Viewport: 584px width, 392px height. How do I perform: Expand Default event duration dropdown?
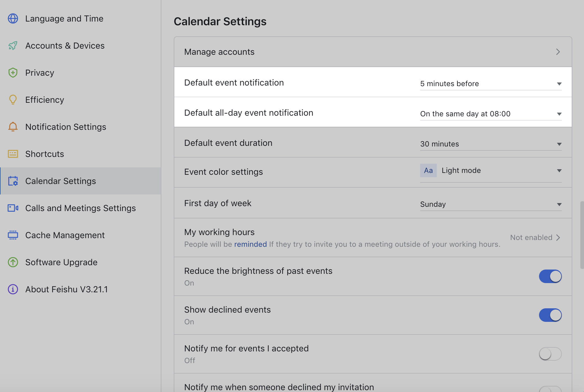(491, 144)
